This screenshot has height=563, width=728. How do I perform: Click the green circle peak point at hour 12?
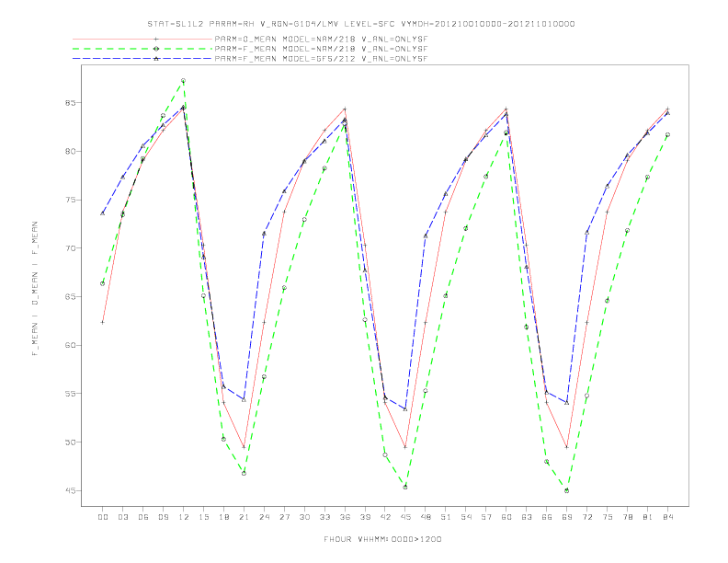[x=184, y=81]
